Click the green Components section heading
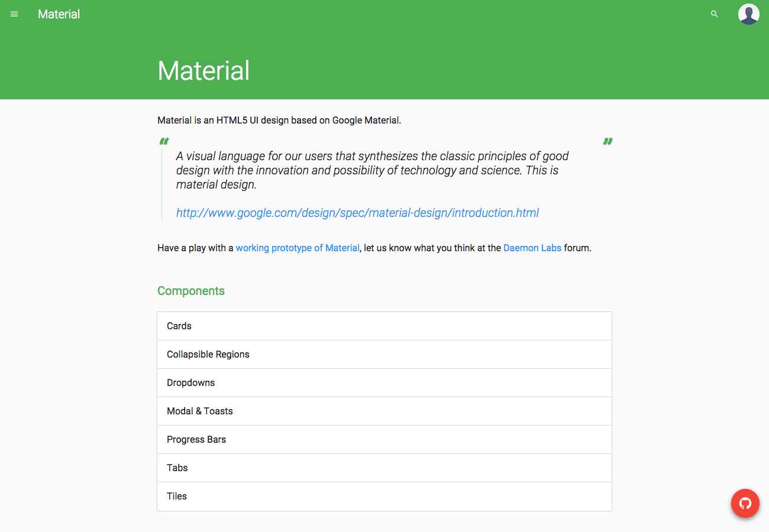 pyautogui.click(x=191, y=291)
